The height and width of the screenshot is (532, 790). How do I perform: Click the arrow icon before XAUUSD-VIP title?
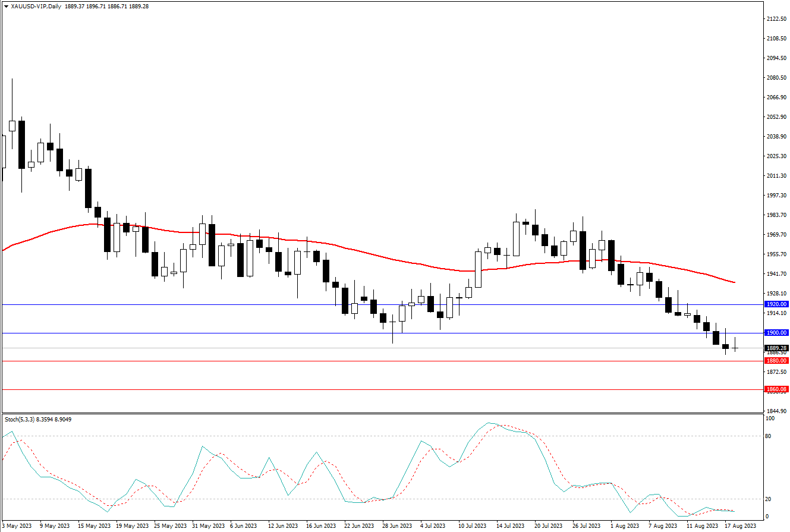6,6
